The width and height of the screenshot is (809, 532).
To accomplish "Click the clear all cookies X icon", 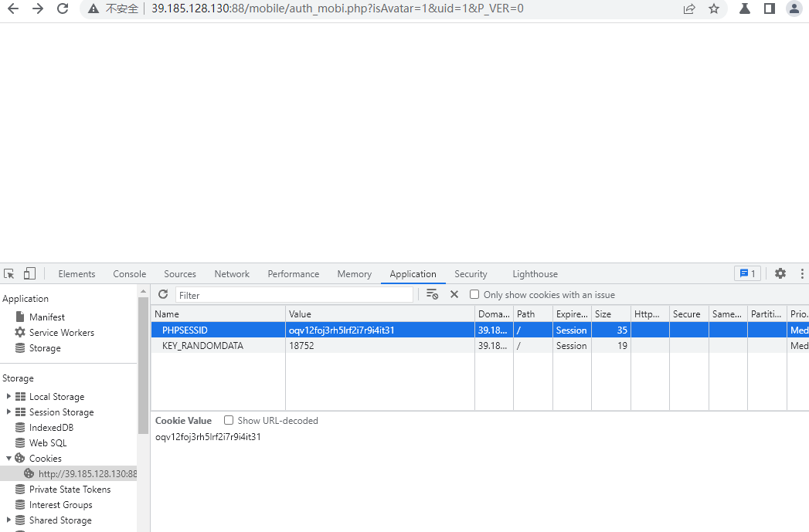I will (x=454, y=294).
